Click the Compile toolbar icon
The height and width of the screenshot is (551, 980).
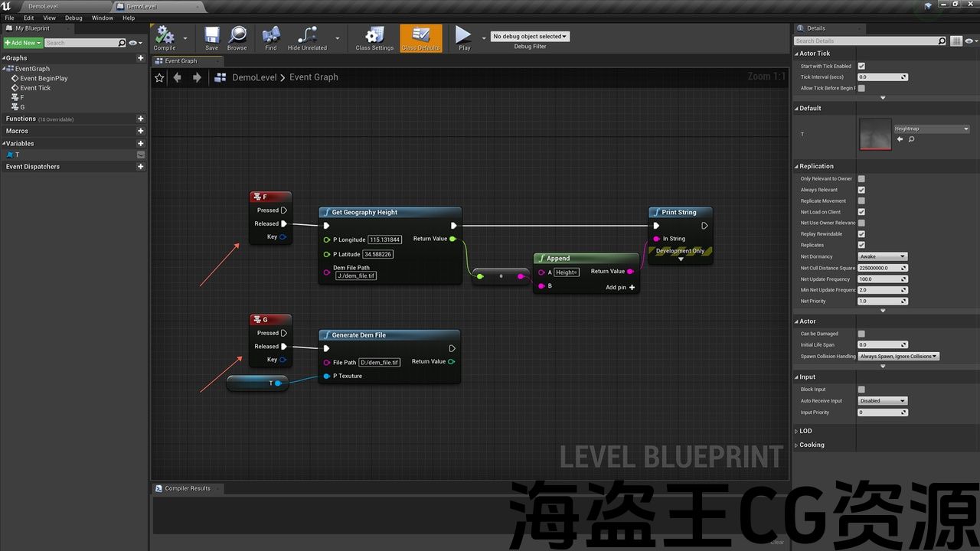[x=165, y=37]
